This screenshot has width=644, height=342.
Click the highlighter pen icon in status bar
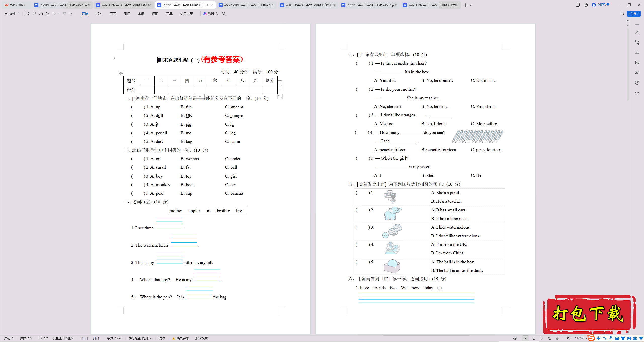pos(558,338)
